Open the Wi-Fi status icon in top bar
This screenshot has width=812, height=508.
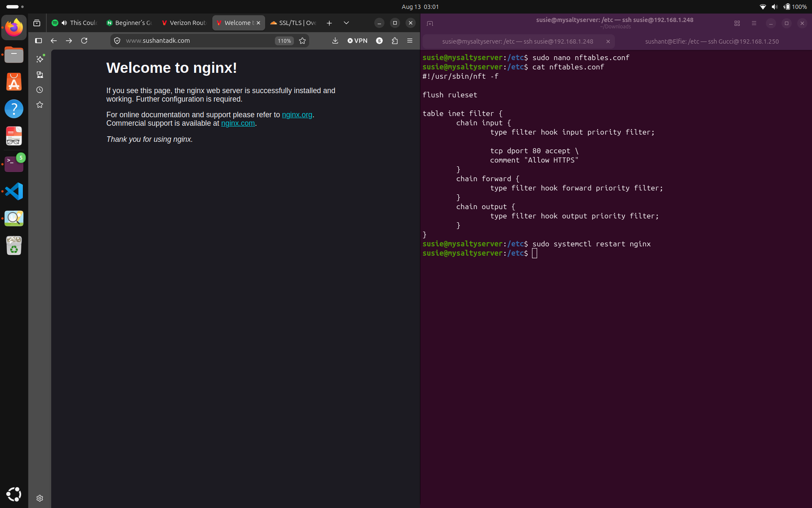coord(763,7)
